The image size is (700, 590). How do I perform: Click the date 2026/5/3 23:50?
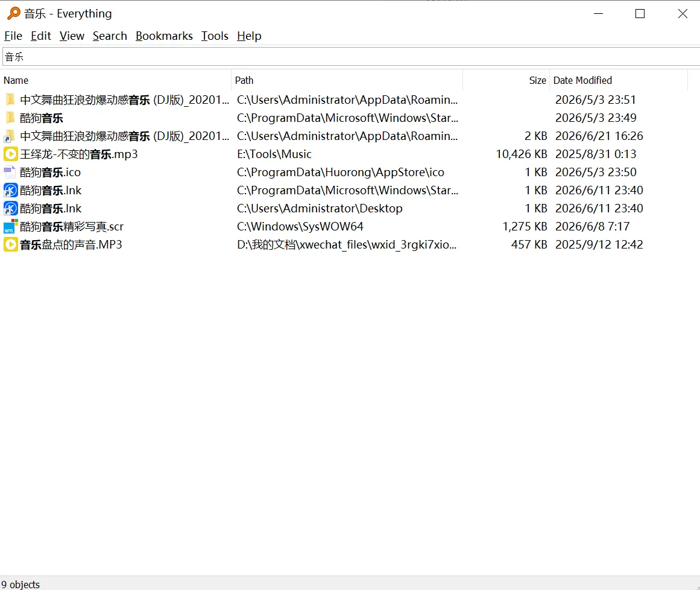click(x=596, y=173)
